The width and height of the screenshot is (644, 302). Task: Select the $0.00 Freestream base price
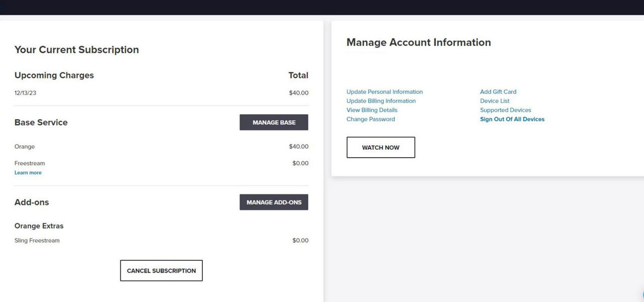(x=300, y=163)
